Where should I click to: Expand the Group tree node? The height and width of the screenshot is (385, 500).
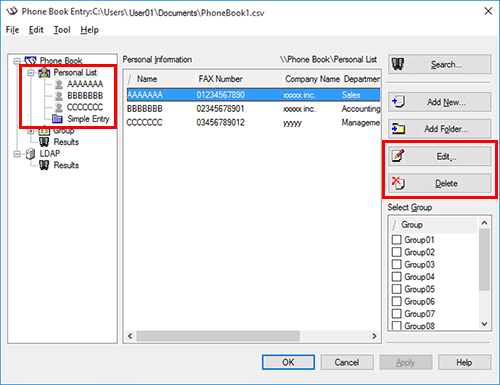31,131
